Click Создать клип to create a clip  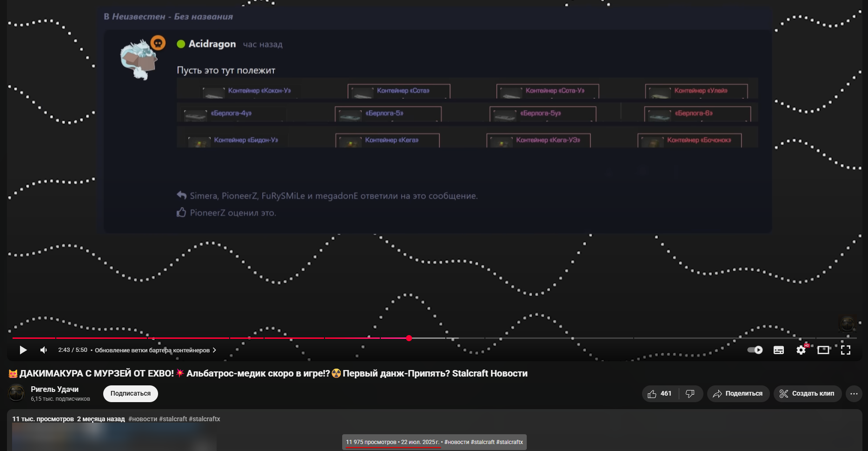click(x=807, y=394)
